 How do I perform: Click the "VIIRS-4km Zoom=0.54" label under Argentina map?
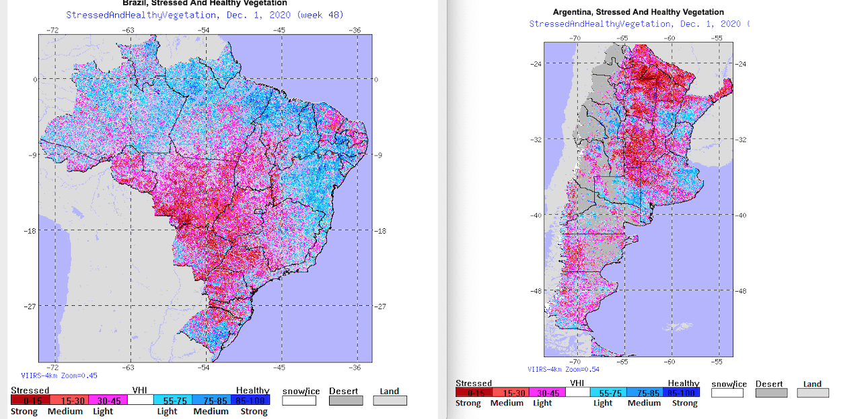click(x=563, y=368)
